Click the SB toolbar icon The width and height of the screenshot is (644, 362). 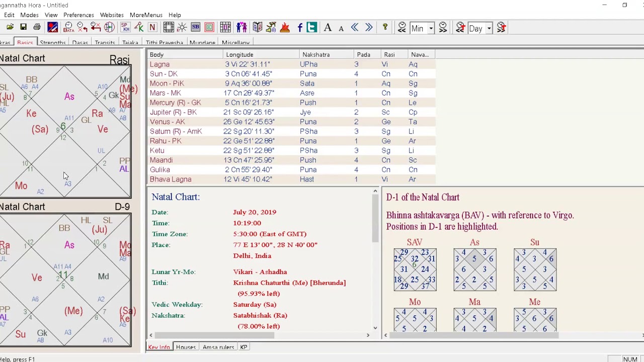195,28
